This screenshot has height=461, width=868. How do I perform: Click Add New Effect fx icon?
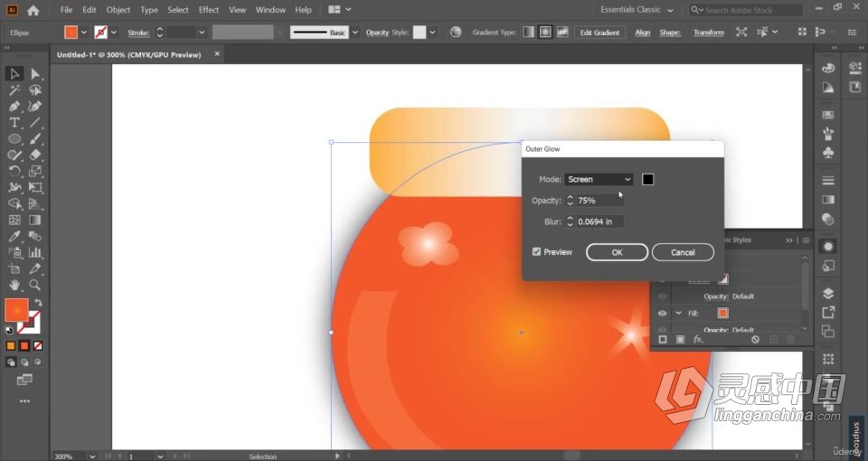point(698,339)
